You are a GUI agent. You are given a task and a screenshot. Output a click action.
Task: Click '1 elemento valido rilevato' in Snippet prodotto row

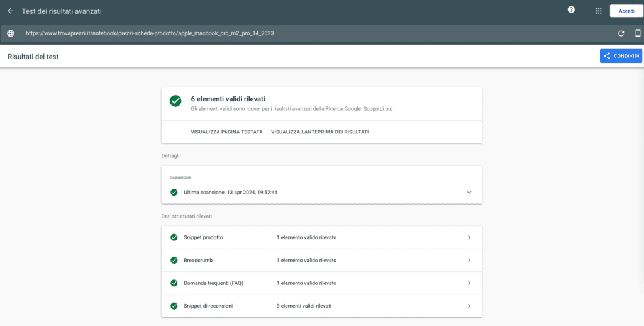coord(306,238)
